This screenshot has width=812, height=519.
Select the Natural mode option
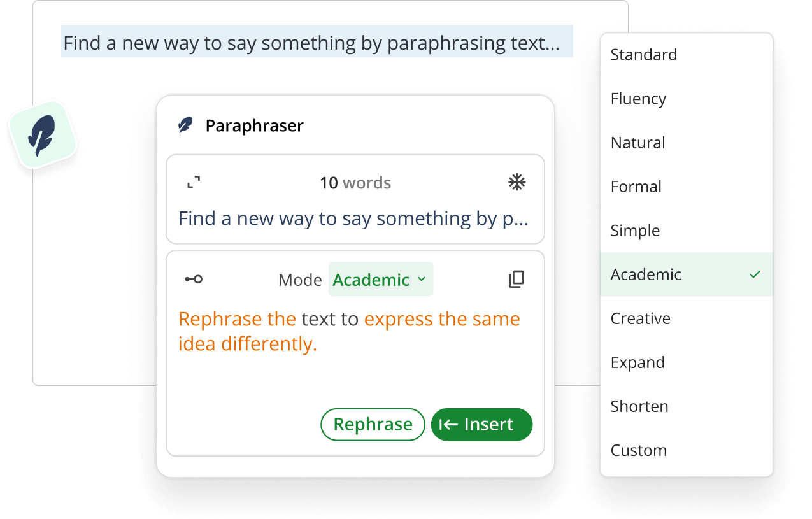point(637,143)
